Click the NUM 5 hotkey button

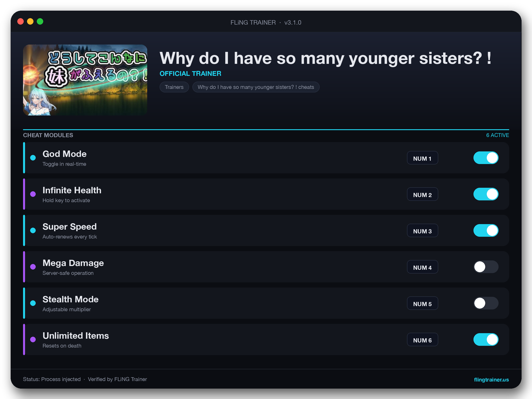click(422, 303)
